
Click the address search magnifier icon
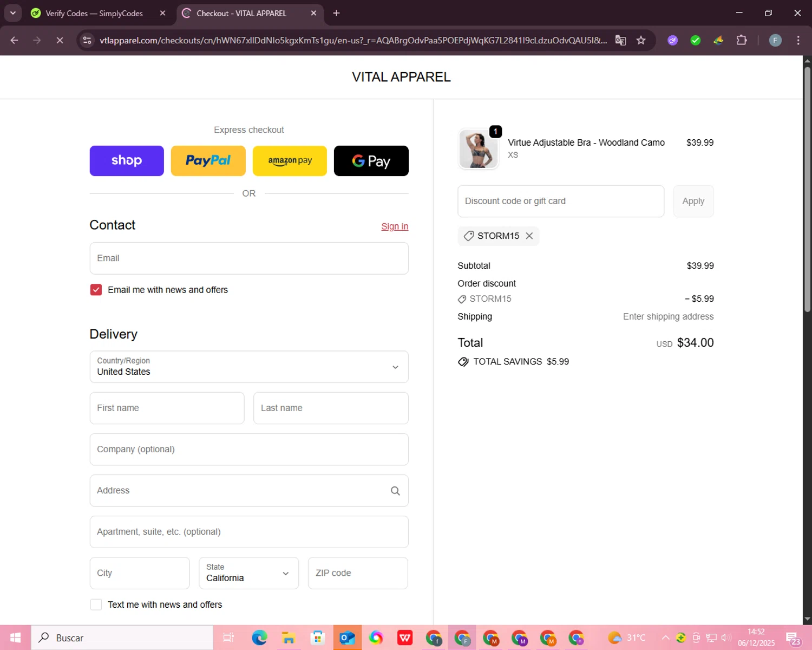(395, 491)
